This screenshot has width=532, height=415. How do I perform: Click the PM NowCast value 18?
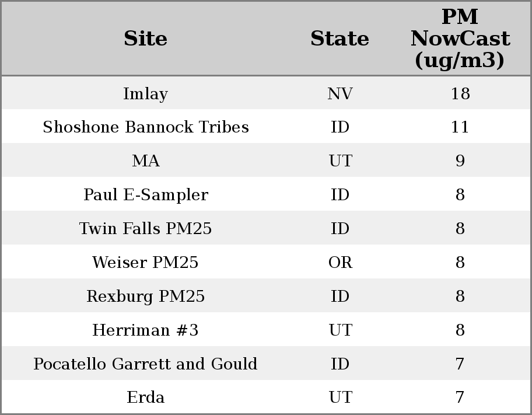point(460,93)
